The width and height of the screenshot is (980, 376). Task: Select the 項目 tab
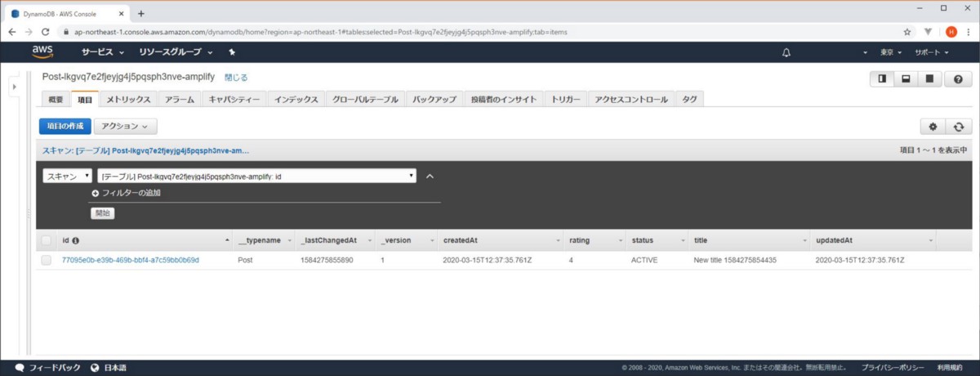(85, 100)
